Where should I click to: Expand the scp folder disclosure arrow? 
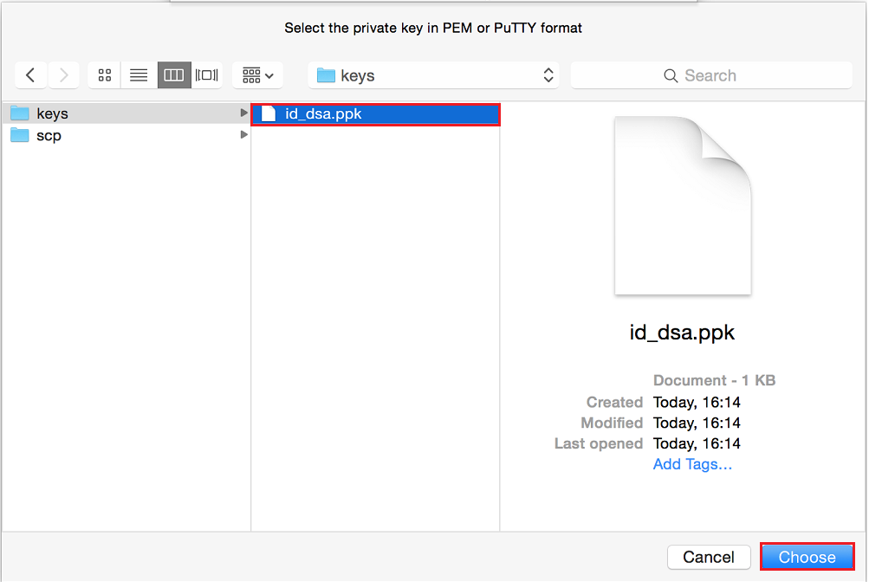click(244, 135)
